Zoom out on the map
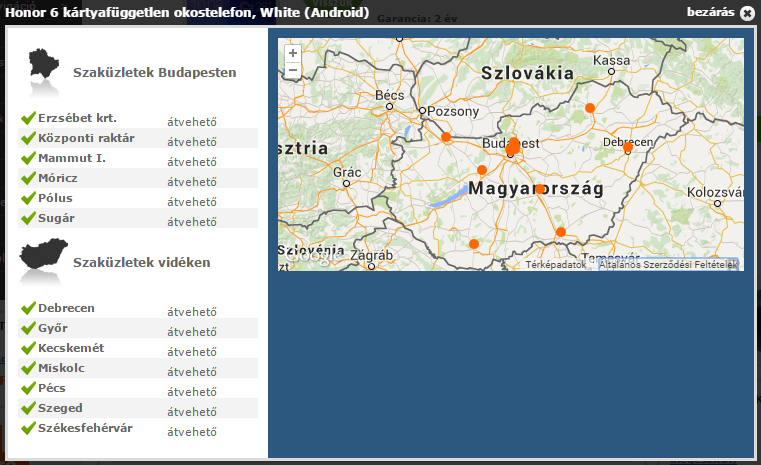Screen dimensions: 761x465 tap(293, 70)
